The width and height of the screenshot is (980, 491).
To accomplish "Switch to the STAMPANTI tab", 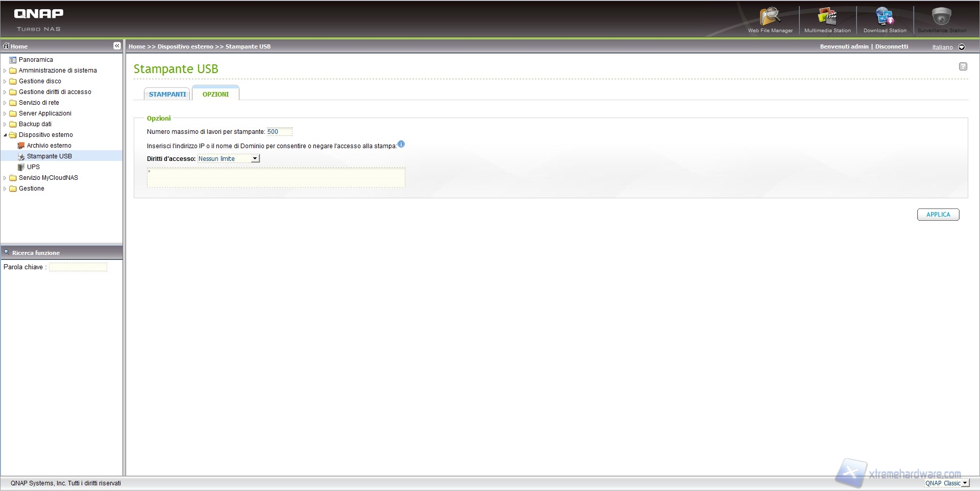I will pyautogui.click(x=167, y=95).
